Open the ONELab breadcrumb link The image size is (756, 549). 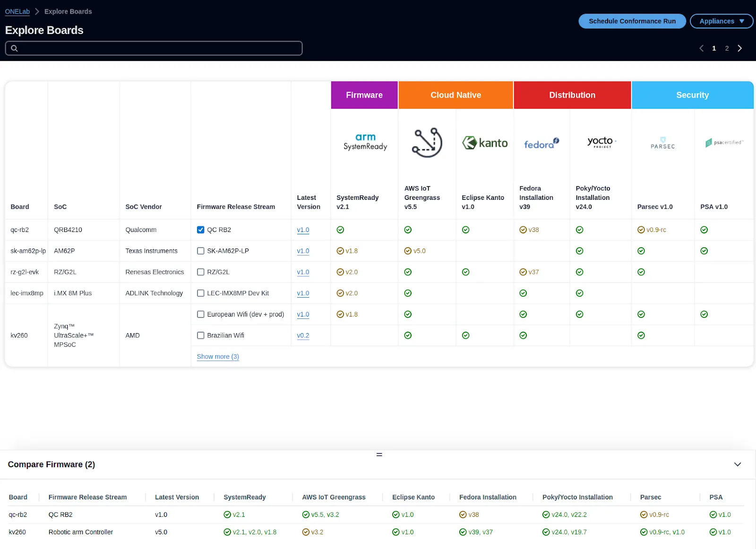coord(17,11)
